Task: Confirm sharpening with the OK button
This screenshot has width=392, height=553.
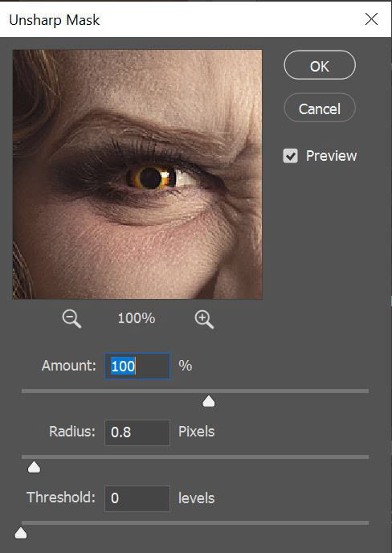Action: click(320, 65)
